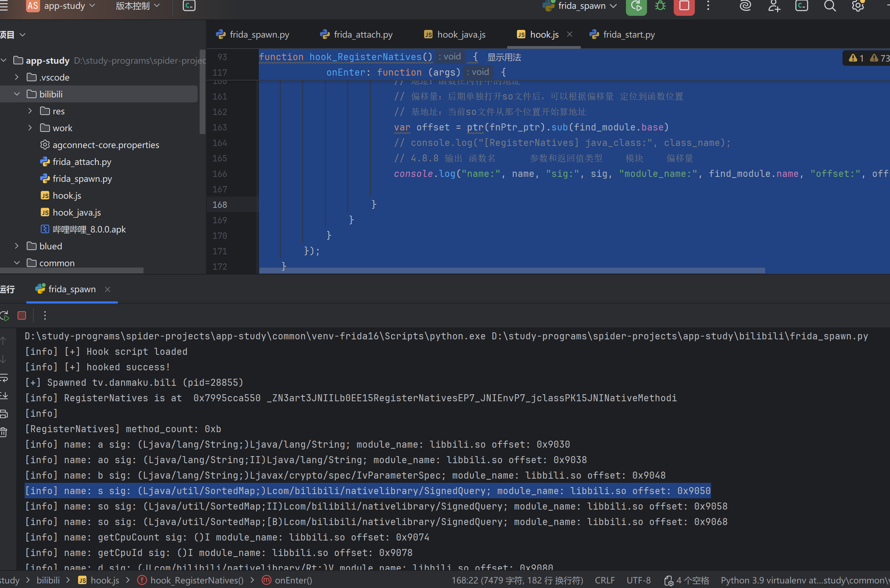Open Search Everywhere magnifier

[830, 6]
